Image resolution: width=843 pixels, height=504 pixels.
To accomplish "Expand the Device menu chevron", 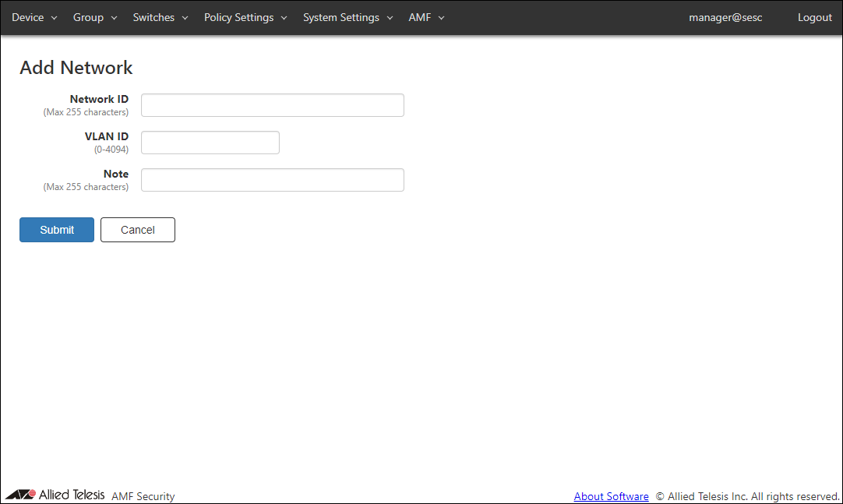I will pos(55,18).
